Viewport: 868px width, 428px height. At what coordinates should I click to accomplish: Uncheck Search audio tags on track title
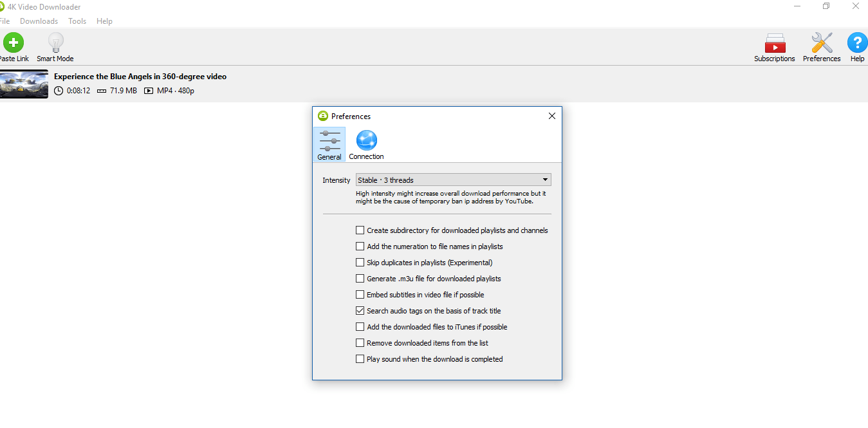360,311
